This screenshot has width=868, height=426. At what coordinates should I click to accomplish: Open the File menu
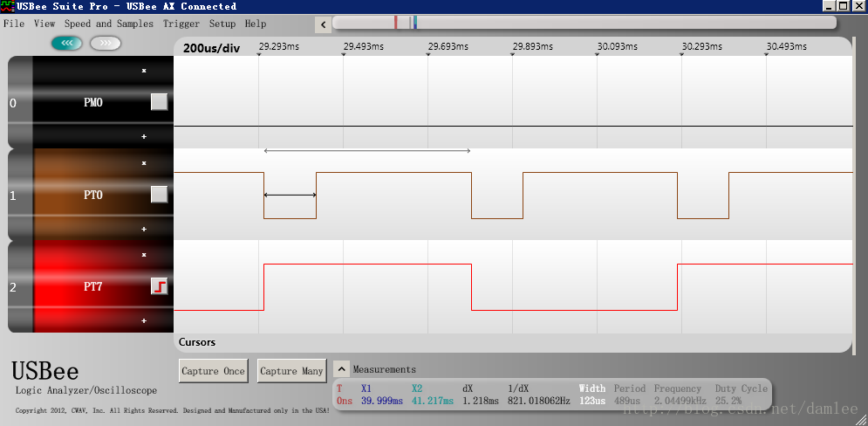(14, 24)
